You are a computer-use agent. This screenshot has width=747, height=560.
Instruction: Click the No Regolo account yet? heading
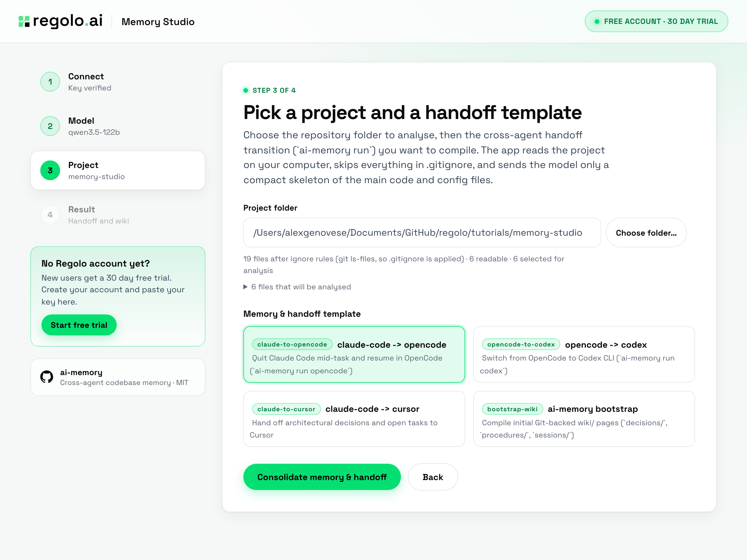click(96, 263)
